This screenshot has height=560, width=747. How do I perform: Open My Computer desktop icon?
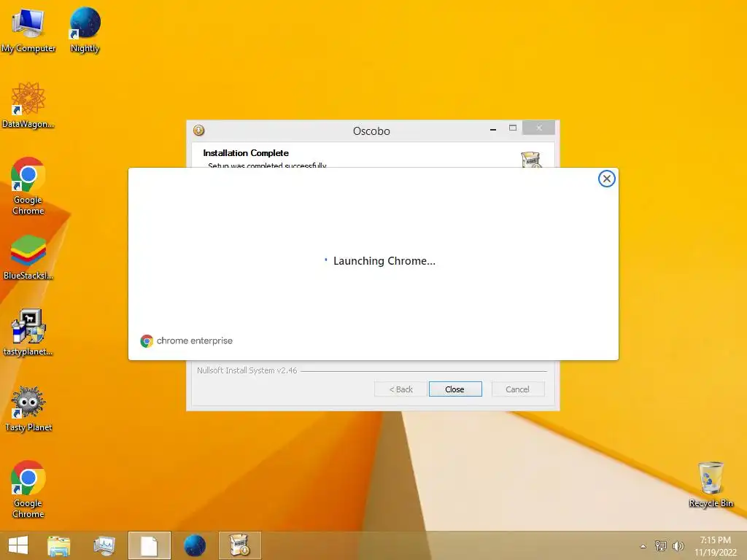tap(28, 29)
